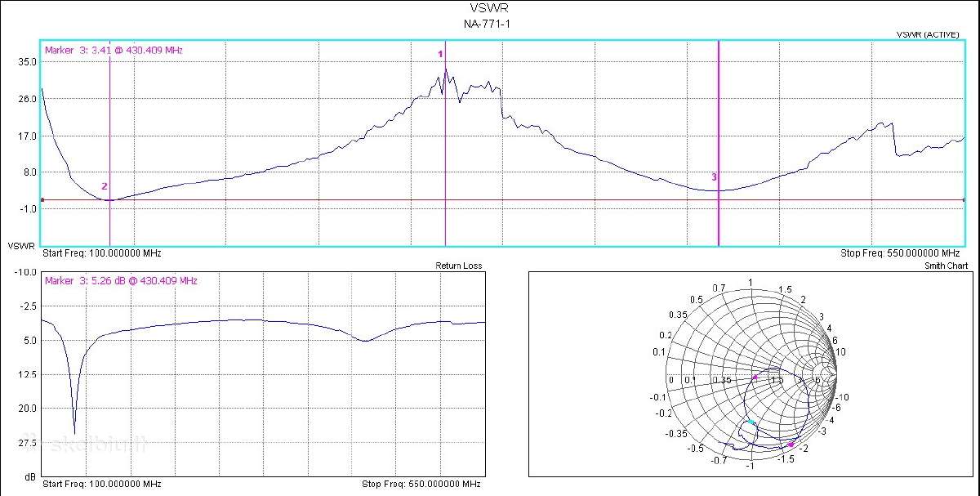The image size is (980, 496).
Task: Select marker 1 label at the VSWR peak
Action: [x=441, y=54]
